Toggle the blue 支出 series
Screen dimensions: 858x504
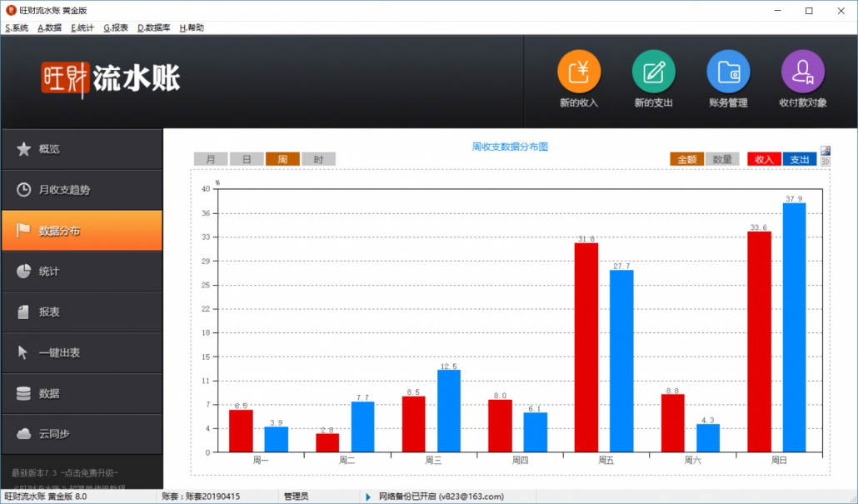point(800,159)
